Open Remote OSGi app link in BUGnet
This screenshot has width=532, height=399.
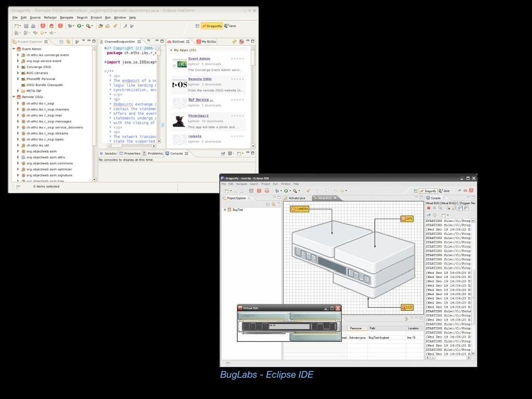200,79
